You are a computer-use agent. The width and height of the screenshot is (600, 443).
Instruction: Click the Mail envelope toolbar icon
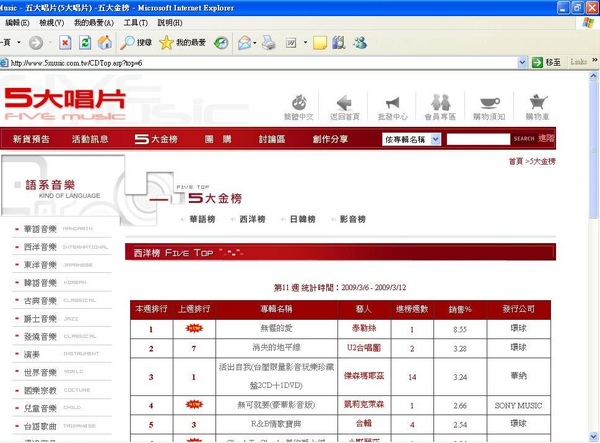(245, 42)
